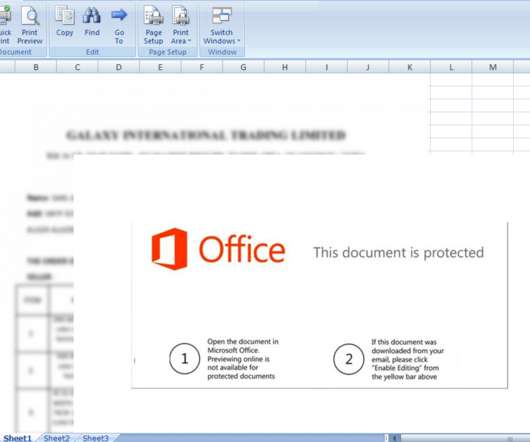Select column D header
530x442 pixels.
119,67
